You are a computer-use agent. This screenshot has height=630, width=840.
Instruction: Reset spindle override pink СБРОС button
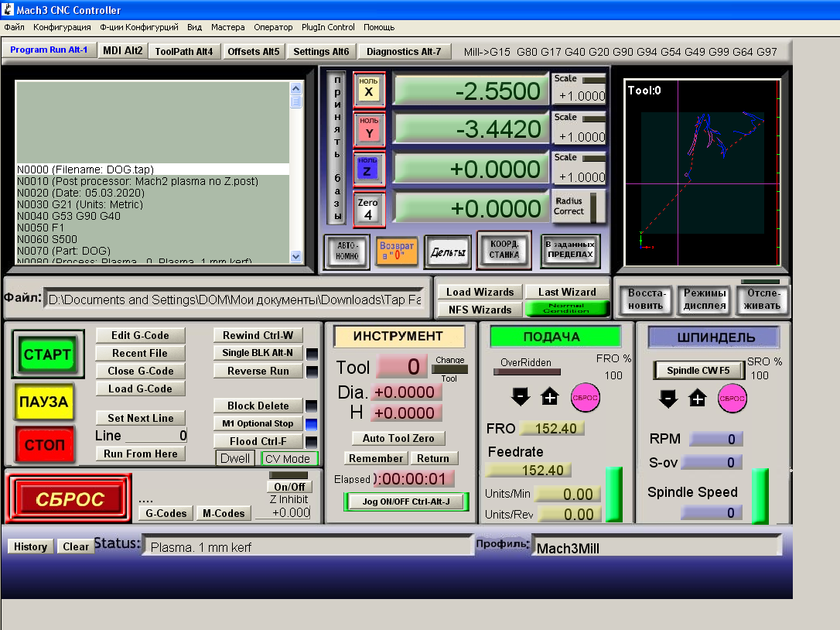point(732,399)
